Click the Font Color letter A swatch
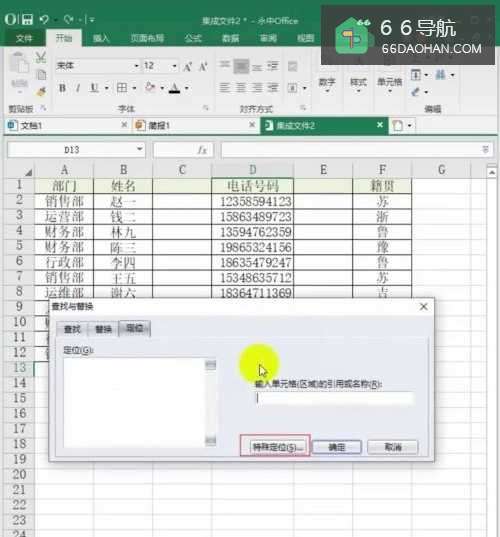Viewport: 500px width, 537px height. (175, 88)
